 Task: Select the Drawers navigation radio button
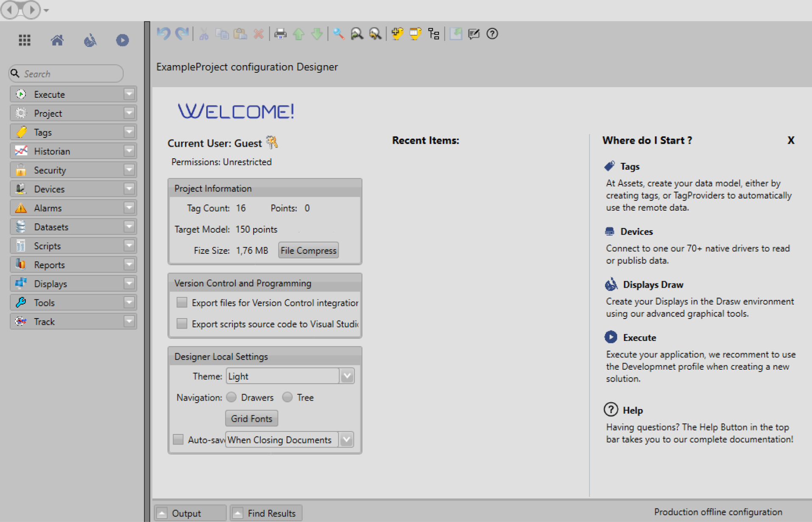232,397
